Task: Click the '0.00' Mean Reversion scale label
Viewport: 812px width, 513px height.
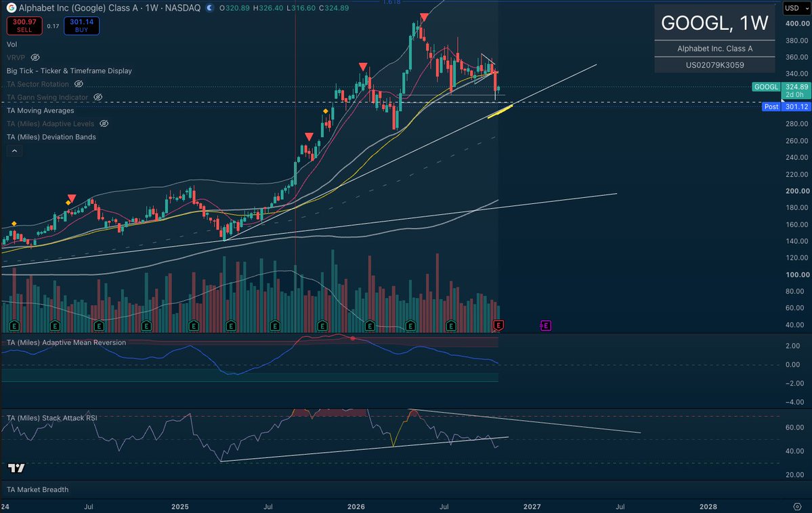Action: pyautogui.click(x=792, y=365)
